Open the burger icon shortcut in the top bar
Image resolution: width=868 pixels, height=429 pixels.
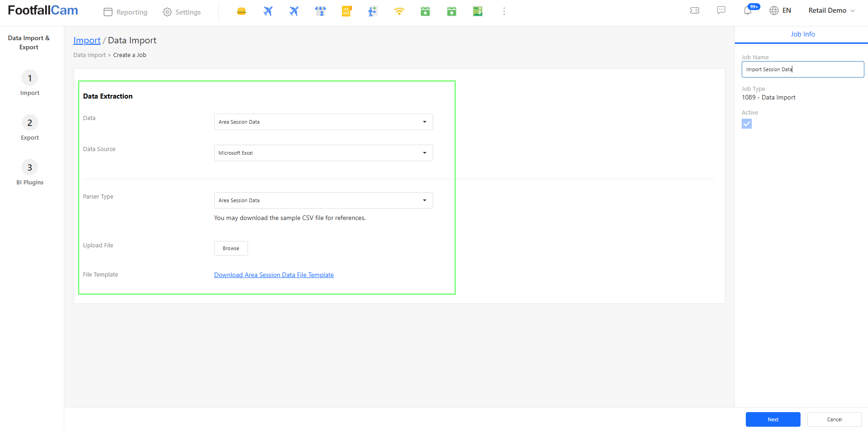(x=242, y=11)
